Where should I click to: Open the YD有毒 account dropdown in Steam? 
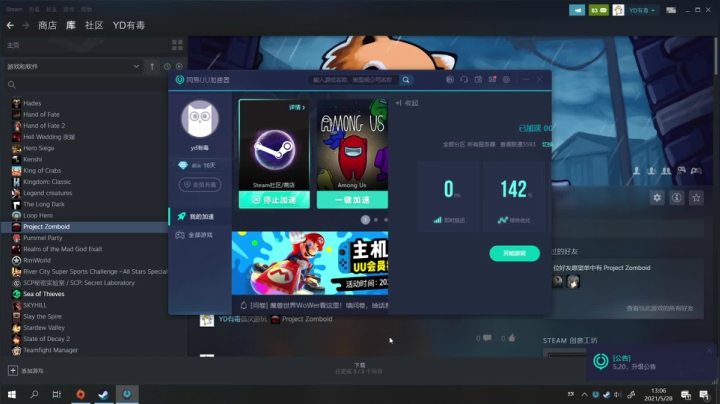click(x=642, y=10)
